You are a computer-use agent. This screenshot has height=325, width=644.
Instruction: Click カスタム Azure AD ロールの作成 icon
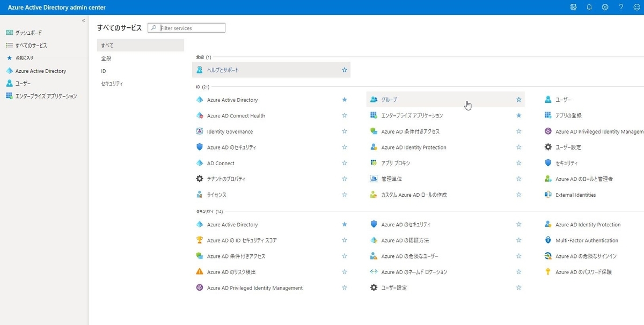[374, 195]
